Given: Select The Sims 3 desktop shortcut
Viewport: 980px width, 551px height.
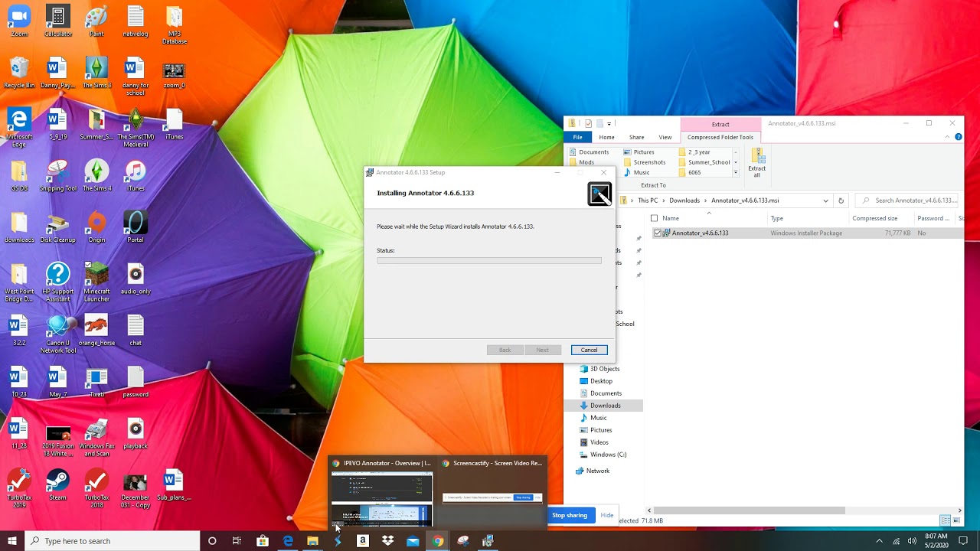Looking at the screenshot, I should pyautogui.click(x=96, y=73).
